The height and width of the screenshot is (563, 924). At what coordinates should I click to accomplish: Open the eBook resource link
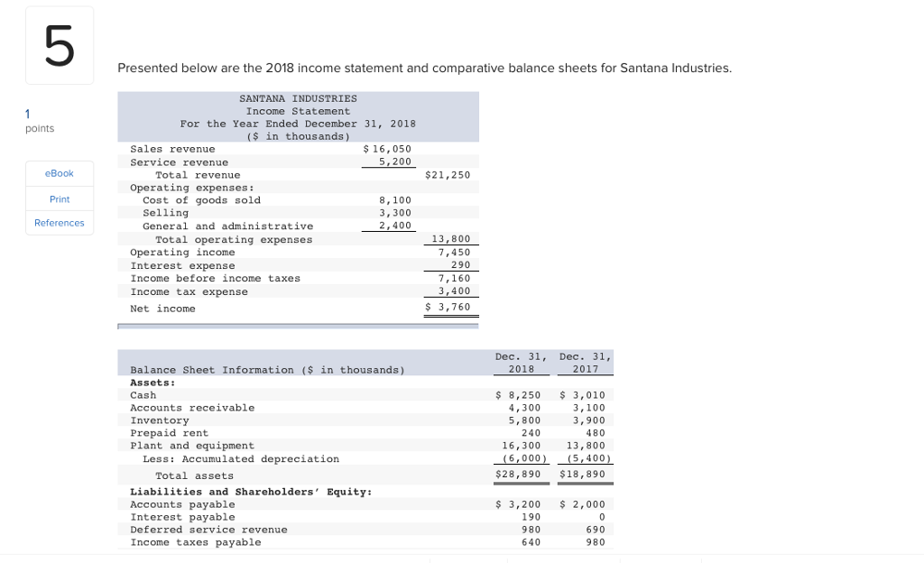(x=59, y=173)
